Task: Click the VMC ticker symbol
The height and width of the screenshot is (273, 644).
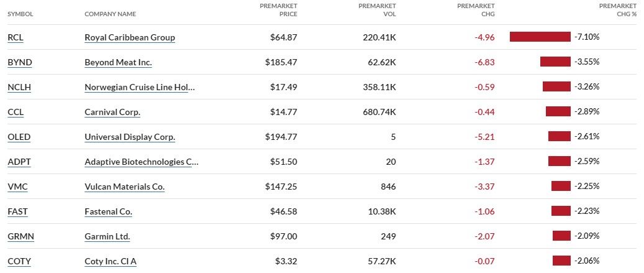Action: click(x=17, y=187)
